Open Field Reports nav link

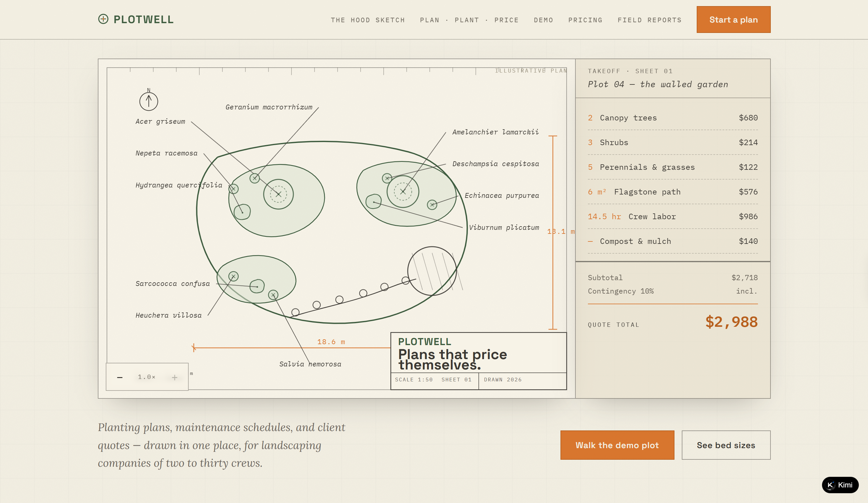click(649, 20)
